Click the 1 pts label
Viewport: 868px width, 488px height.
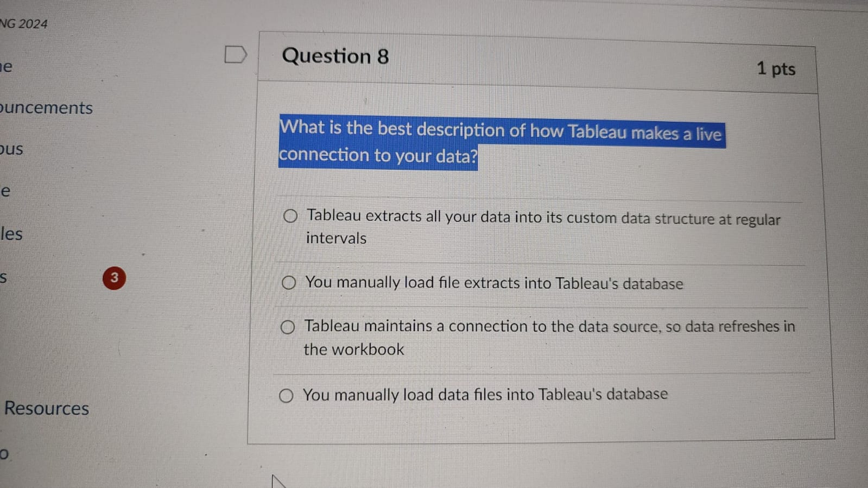776,69
